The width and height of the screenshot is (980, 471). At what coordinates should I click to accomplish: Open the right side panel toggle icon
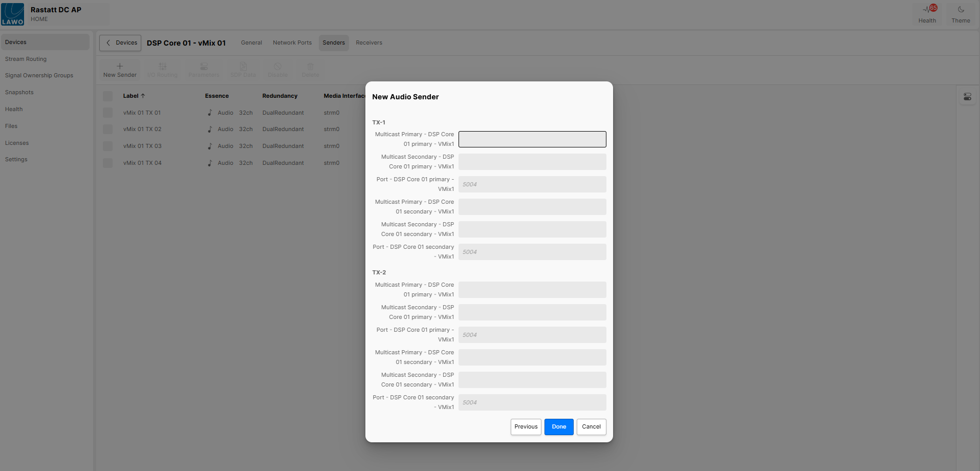[x=967, y=97]
